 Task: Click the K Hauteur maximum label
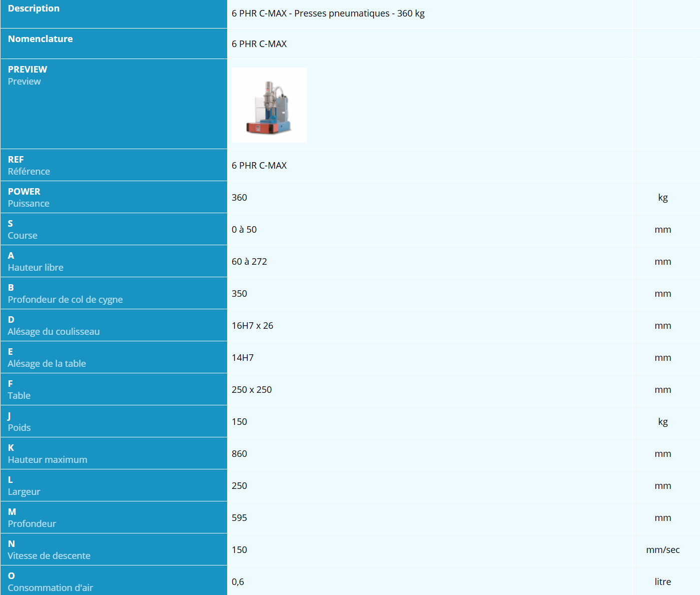(x=48, y=453)
